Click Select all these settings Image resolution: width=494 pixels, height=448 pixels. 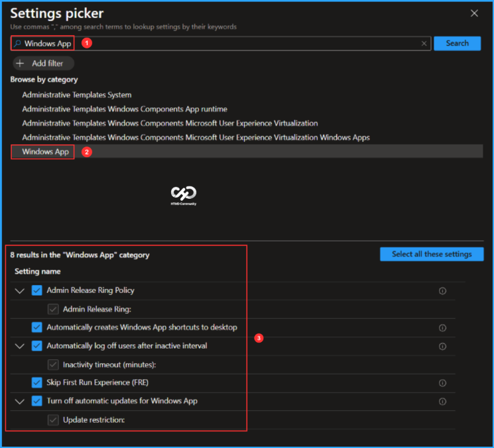432,254
